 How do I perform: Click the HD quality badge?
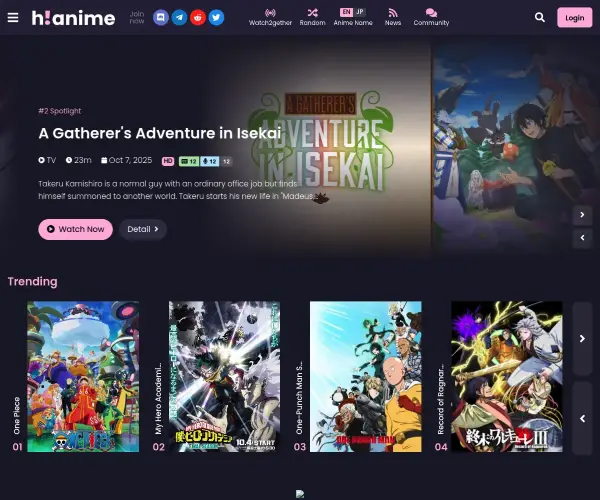(x=168, y=161)
